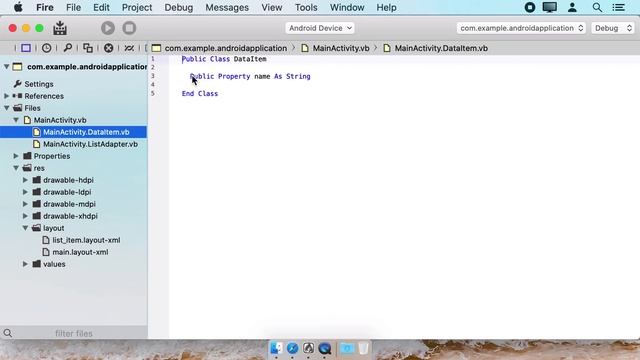Collapse the res folder

click(16, 168)
